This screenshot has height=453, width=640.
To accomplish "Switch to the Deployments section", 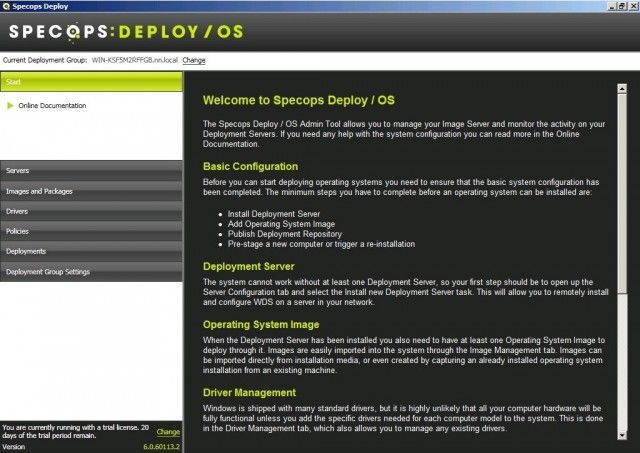I will [91, 251].
